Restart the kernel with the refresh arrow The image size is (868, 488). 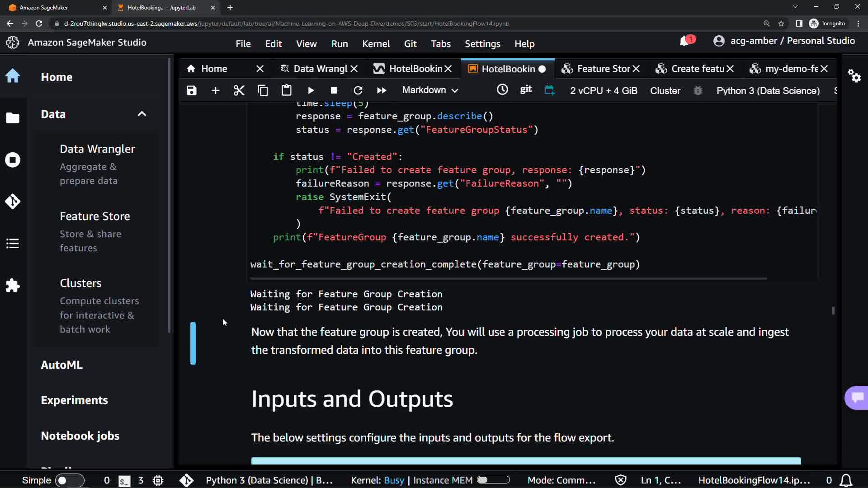pyautogui.click(x=358, y=90)
